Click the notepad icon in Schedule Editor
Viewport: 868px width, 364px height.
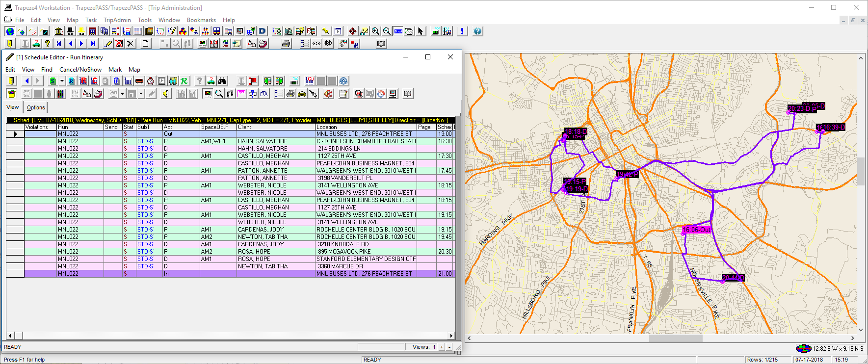click(343, 94)
